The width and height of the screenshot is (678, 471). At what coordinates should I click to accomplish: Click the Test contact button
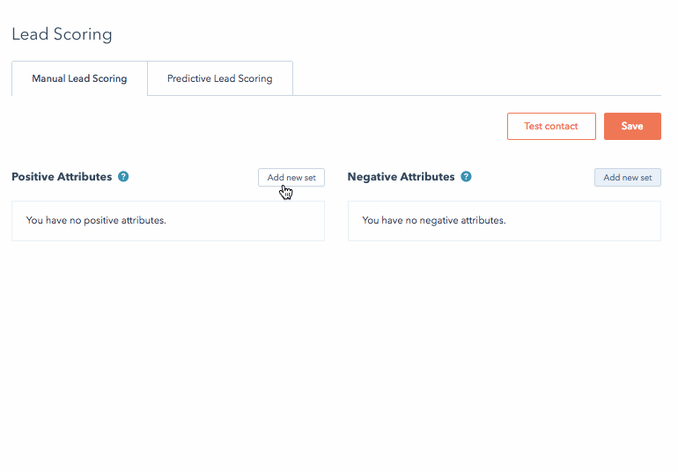pyautogui.click(x=551, y=126)
